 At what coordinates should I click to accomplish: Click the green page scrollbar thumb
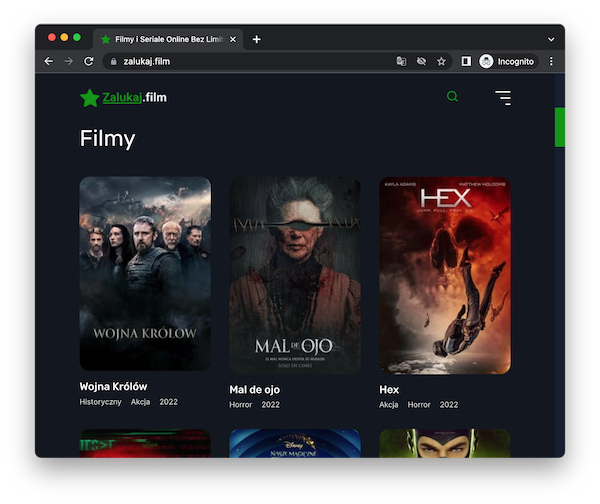click(559, 127)
